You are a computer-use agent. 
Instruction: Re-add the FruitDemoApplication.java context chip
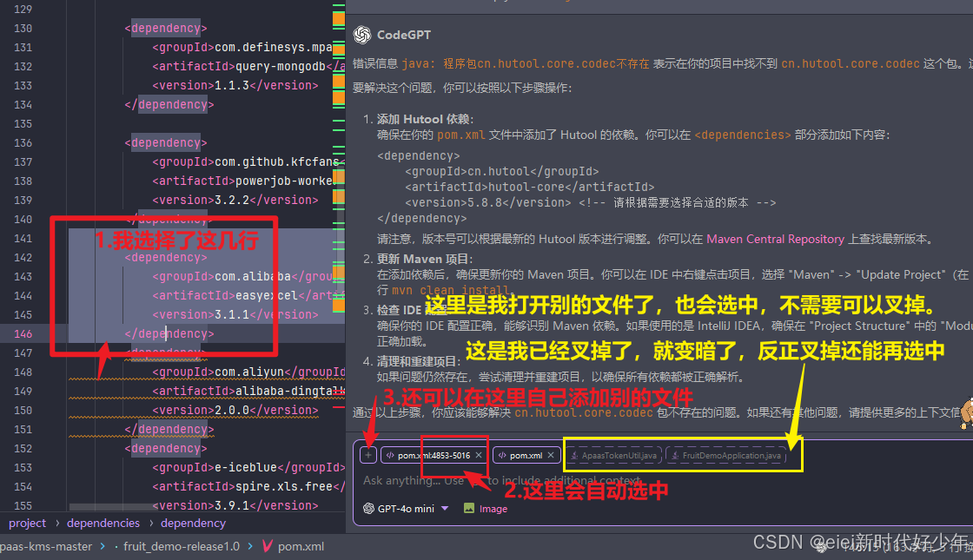726,455
